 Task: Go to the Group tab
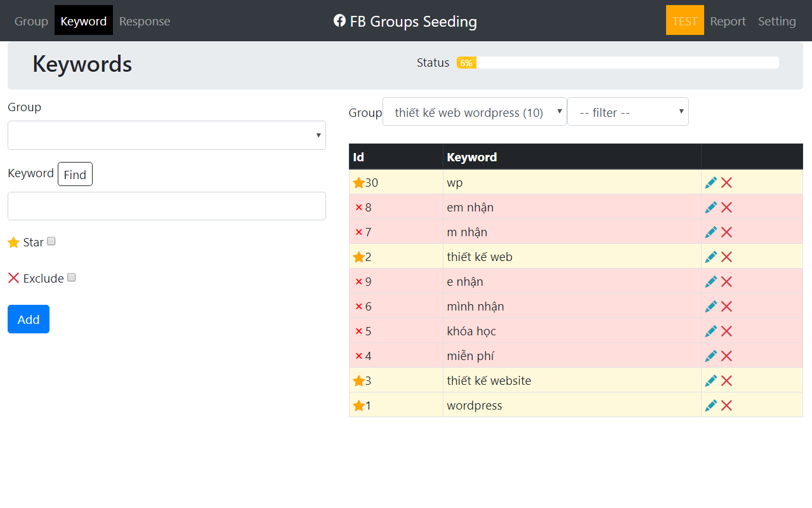31,21
